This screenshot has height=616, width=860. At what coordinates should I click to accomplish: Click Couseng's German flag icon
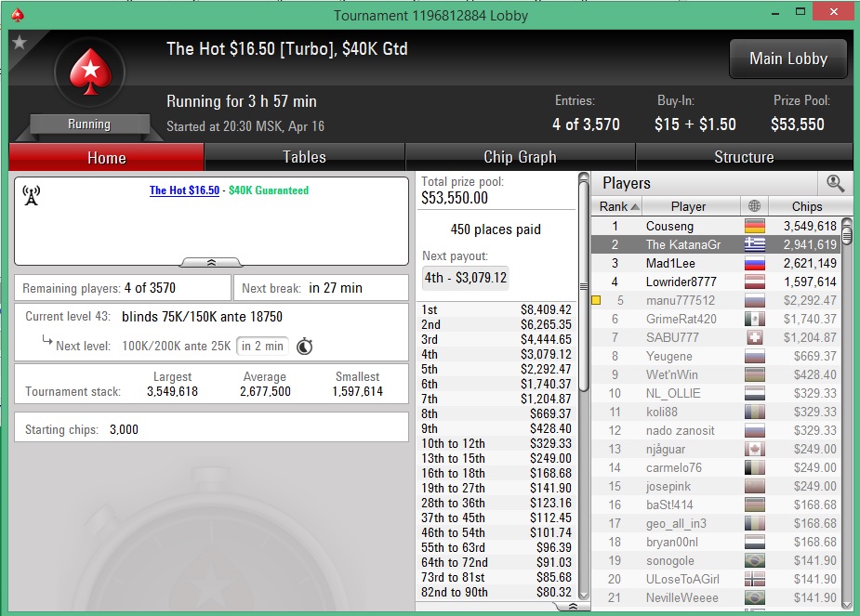click(755, 227)
